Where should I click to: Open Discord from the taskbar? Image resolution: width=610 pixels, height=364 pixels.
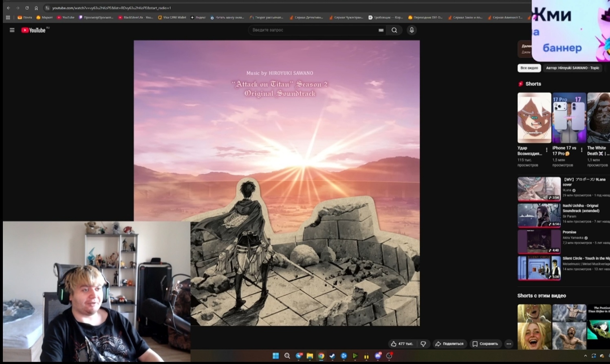tap(378, 356)
